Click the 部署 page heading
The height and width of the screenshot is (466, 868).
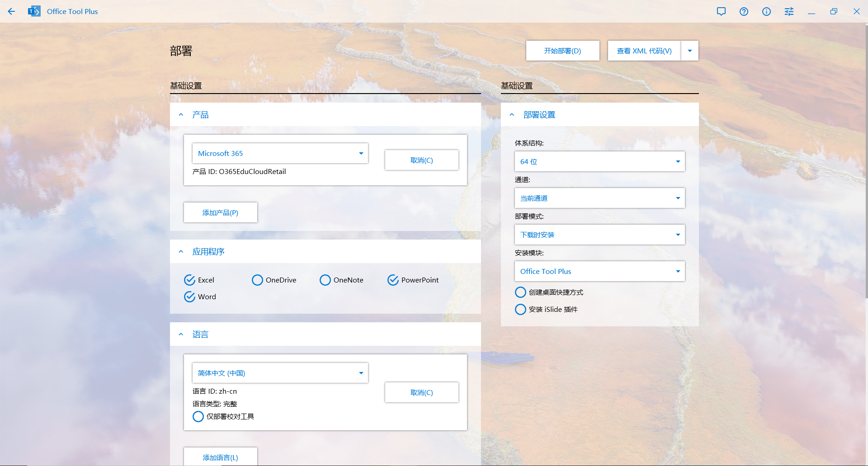(x=181, y=51)
